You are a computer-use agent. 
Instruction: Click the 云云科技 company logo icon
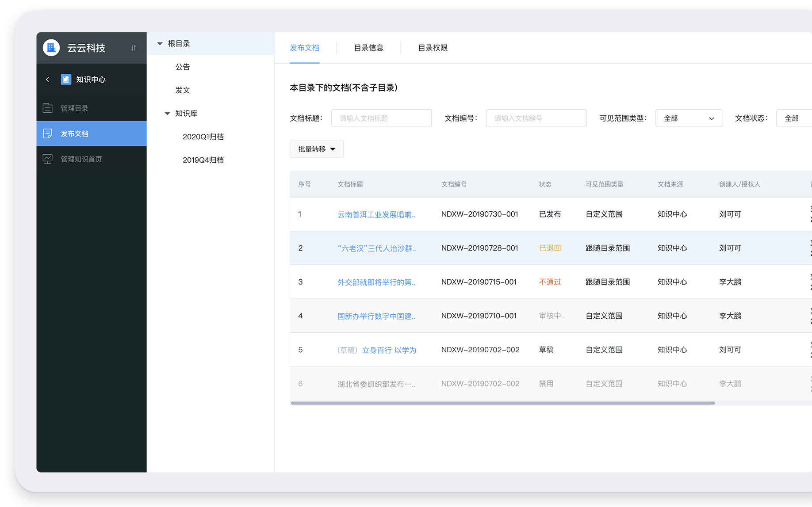(51, 48)
